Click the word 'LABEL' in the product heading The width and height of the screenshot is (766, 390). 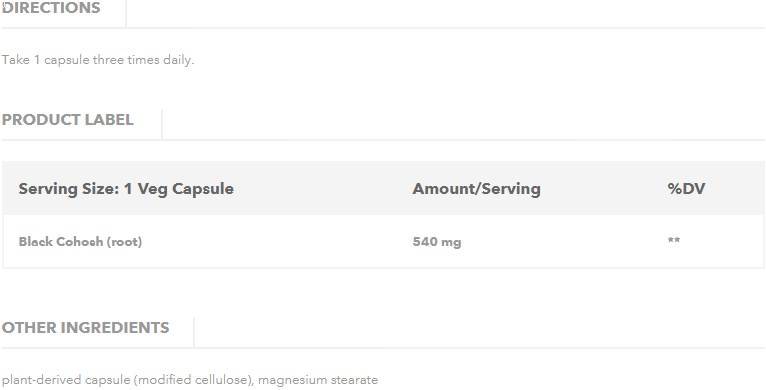[109, 120]
